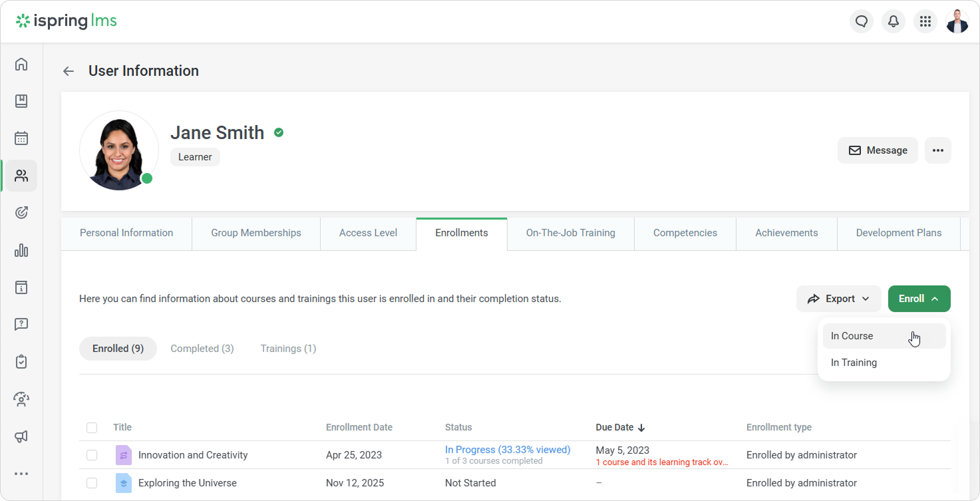The image size is (980, 501).
Task: Click the back arrow beside User Information
Action: pyautogui.click(x=69, y=71)
